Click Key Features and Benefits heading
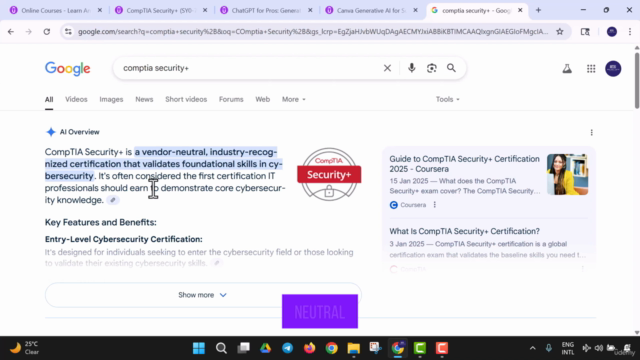The height and width of the screenshot is (360, 640). (100, 222)
